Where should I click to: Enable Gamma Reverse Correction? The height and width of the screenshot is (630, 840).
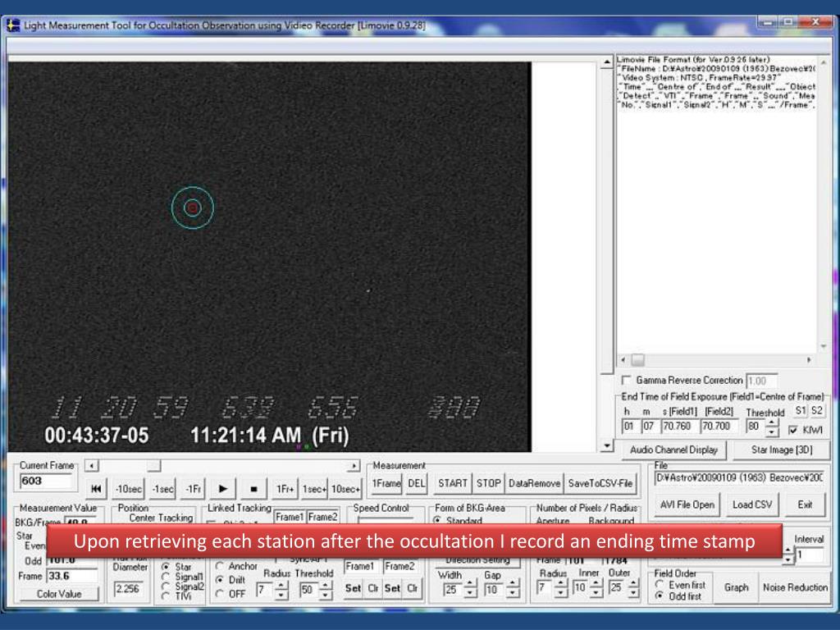click(x=626, y=380)
